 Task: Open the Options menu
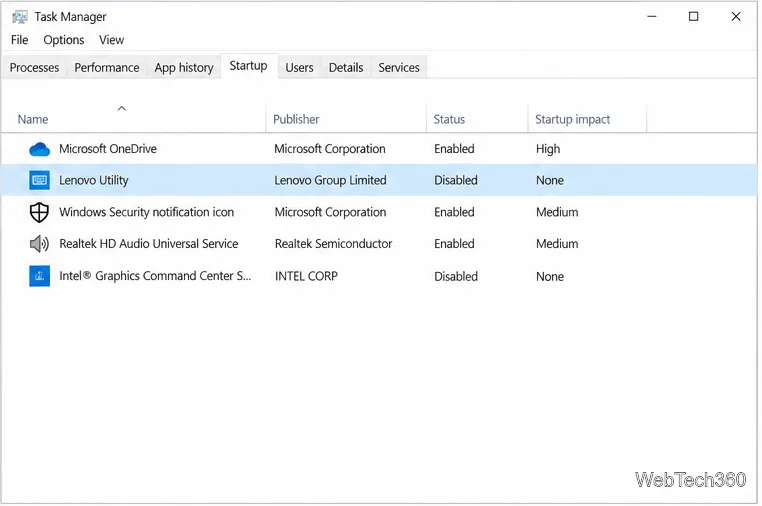64,40
